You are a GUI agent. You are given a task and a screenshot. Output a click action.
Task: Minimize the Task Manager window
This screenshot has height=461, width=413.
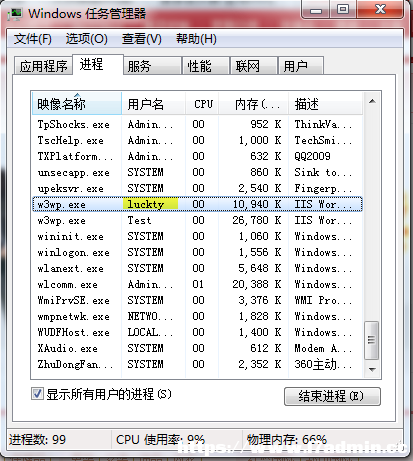(x=316, y=10)
